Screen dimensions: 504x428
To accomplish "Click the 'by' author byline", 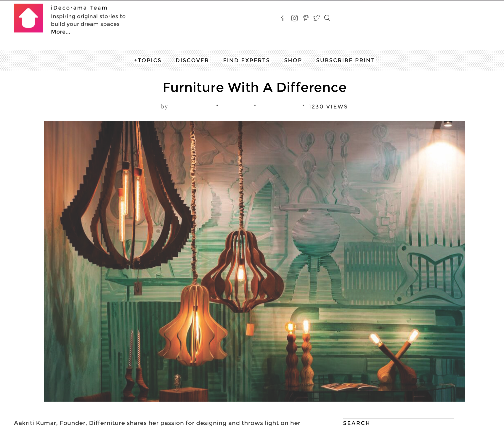I will pos(164,107).
